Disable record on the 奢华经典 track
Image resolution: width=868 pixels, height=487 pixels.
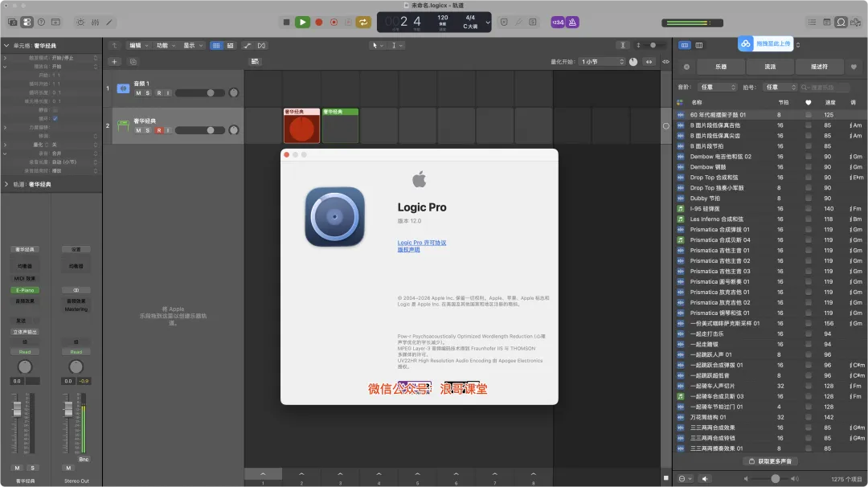click(159, 130)
